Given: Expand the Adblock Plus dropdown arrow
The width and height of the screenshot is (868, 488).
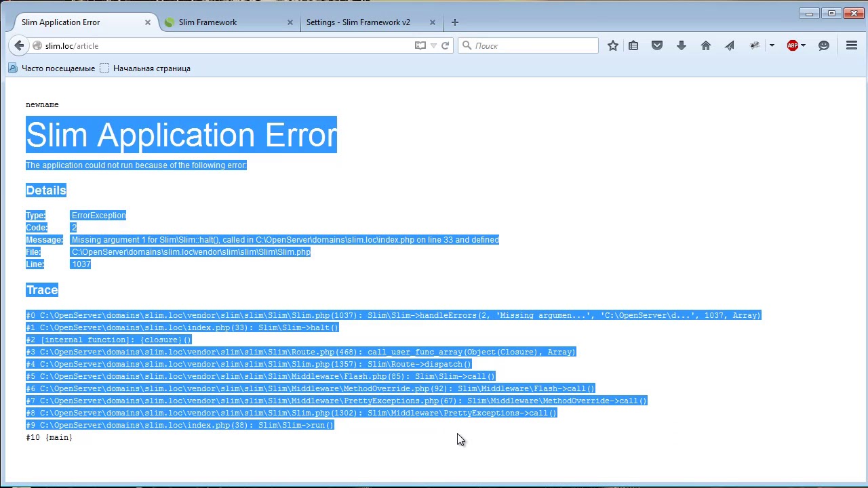Looking at the screenshot, I should [804, 45].
